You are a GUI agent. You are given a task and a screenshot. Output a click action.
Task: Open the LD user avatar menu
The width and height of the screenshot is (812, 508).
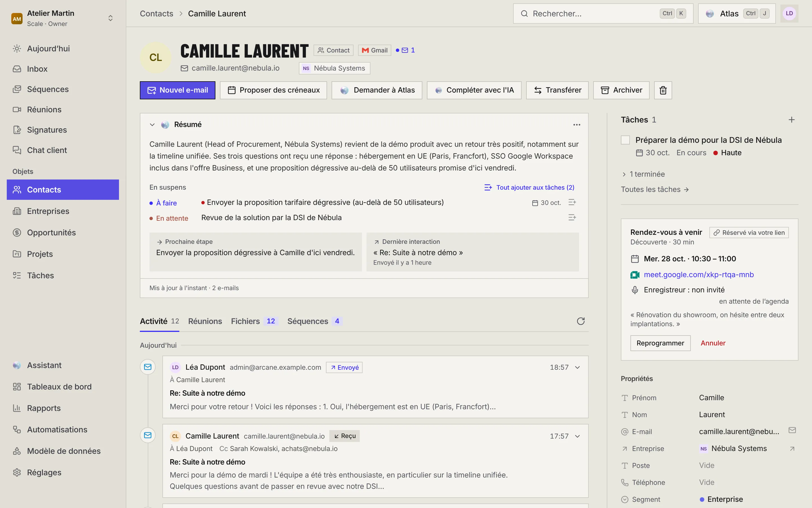[x=789, y=14]
